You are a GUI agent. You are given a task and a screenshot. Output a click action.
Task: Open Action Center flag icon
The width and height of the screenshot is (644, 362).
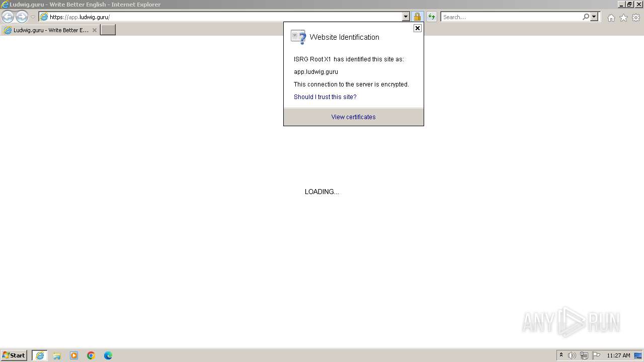(596, 355)
